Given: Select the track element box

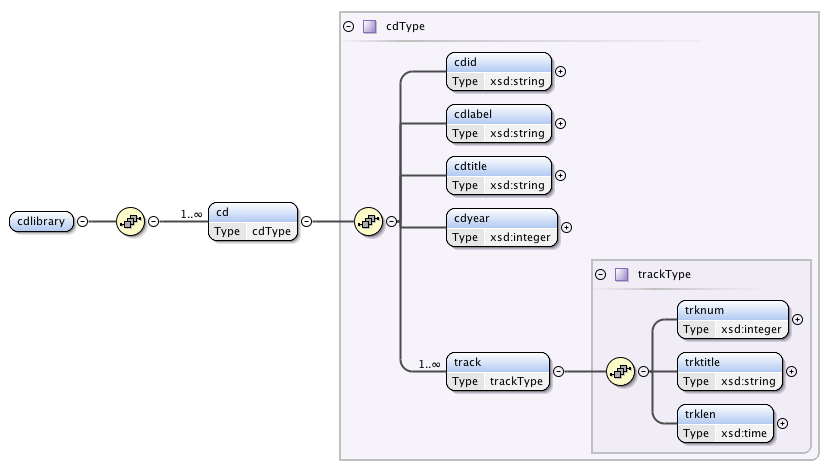Looking at the screenshot, I should [498, 371].
